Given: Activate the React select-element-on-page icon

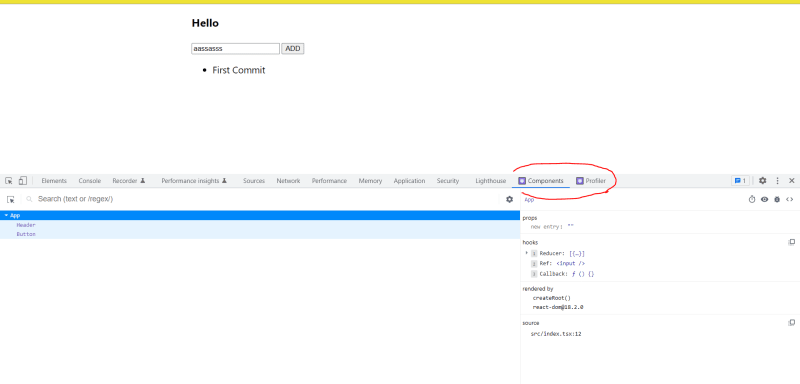Looking at the screenshot, I should pos(11,199).
